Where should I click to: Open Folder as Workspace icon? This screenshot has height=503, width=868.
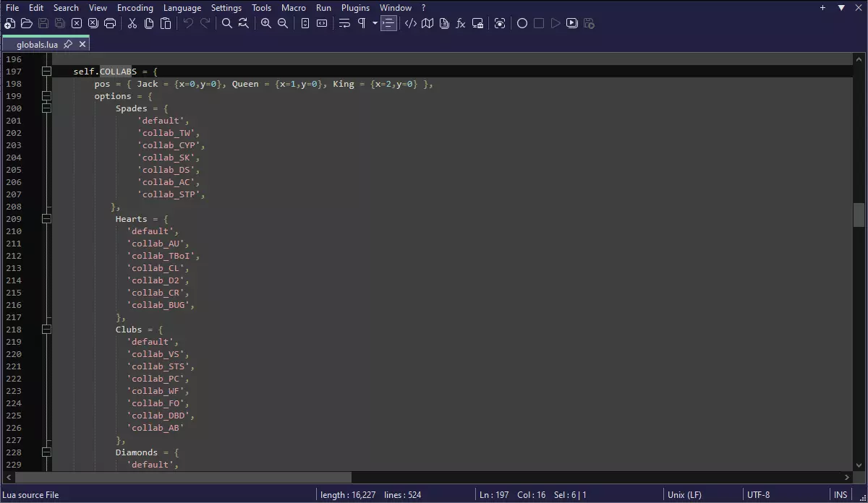point(477,23)
